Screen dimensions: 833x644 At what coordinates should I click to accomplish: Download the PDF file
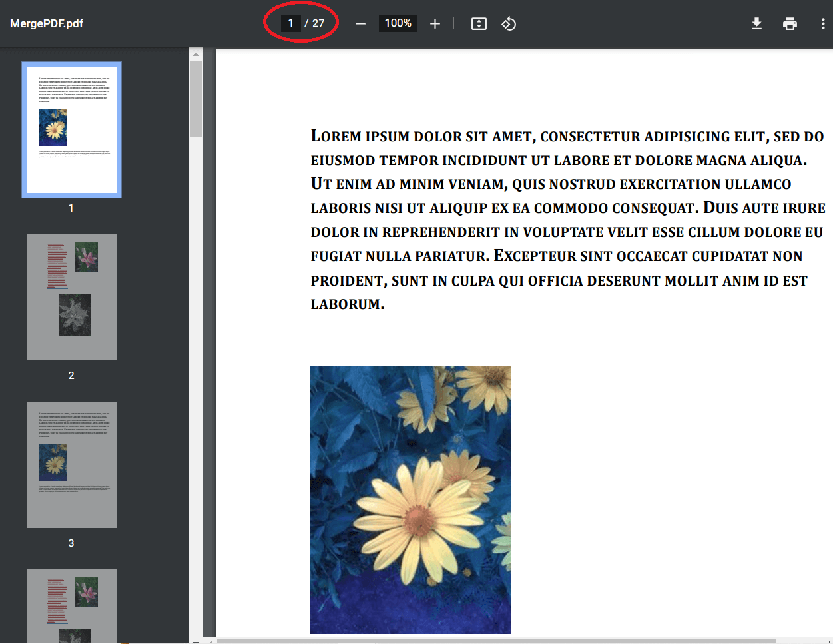click(756, 23)
